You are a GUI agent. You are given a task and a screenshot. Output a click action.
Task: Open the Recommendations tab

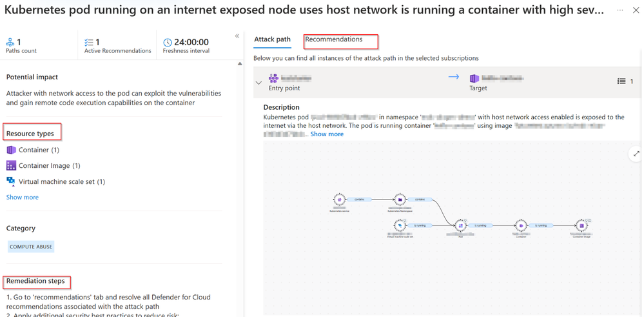click(334, 39)
